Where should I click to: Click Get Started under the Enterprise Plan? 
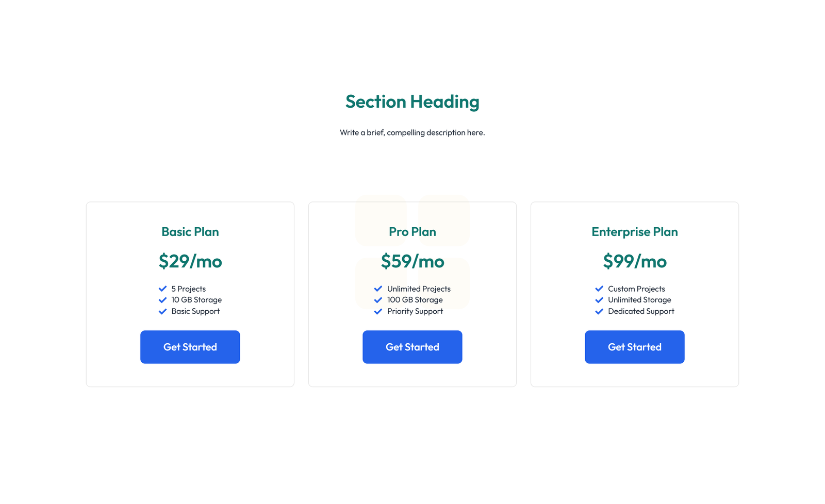coord(634,347)
